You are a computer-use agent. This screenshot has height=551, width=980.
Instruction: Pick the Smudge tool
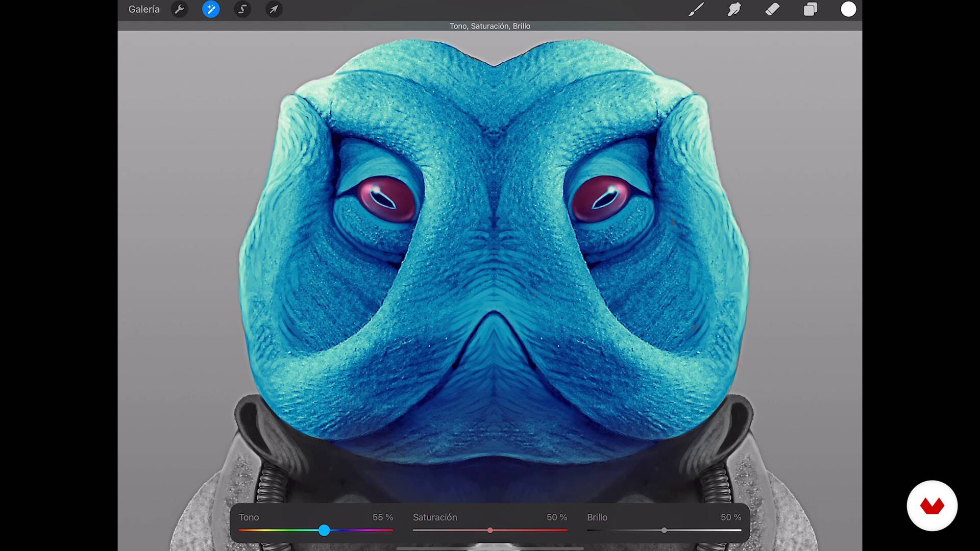[734, 9]
